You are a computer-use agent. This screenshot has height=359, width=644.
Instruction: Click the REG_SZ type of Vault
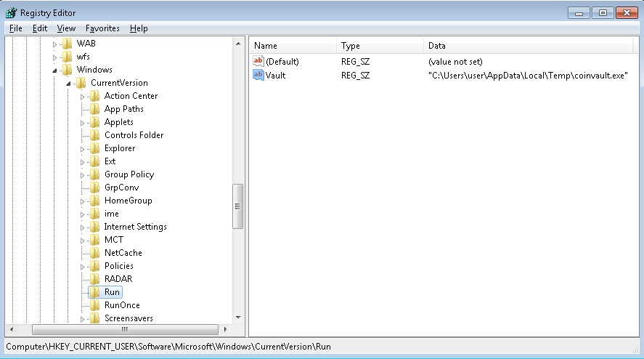pos(355,76)
